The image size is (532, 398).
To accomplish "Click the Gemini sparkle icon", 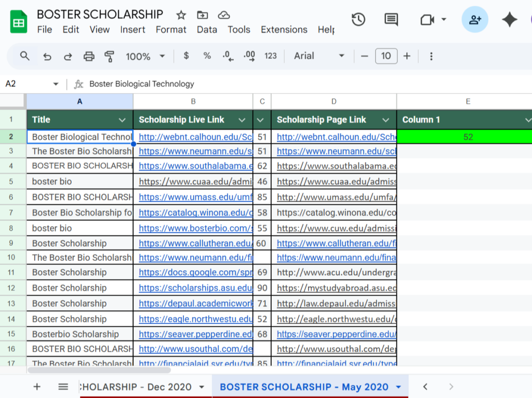I will (x=509, y=20).
